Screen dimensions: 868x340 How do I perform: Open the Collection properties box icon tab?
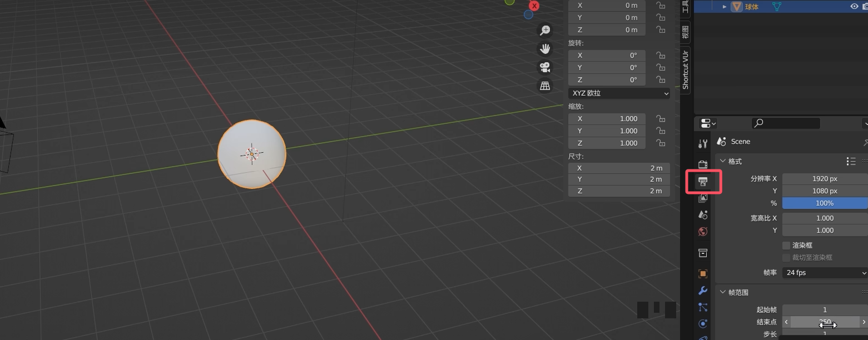pyautogui.click(x=703, y=253)
